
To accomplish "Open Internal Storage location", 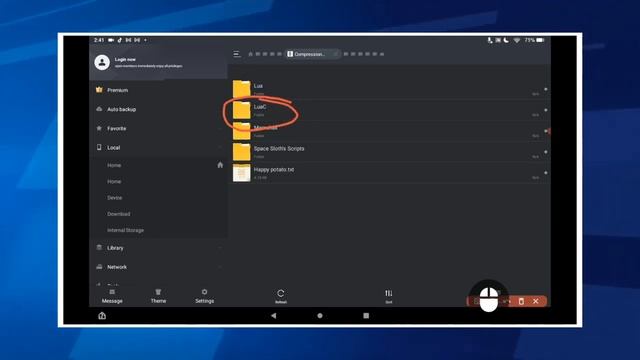I will point(125,230).
